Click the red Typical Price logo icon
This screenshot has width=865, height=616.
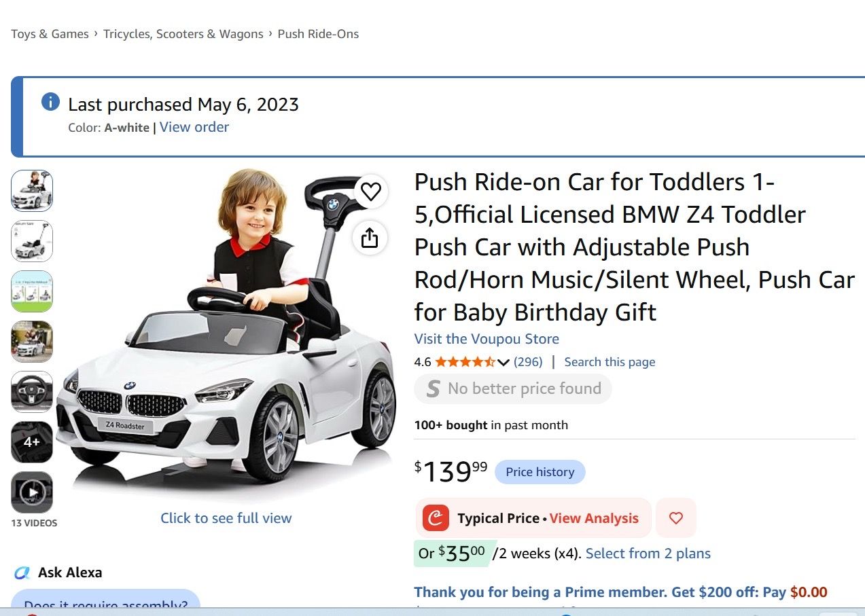click(x=436, y=518)
